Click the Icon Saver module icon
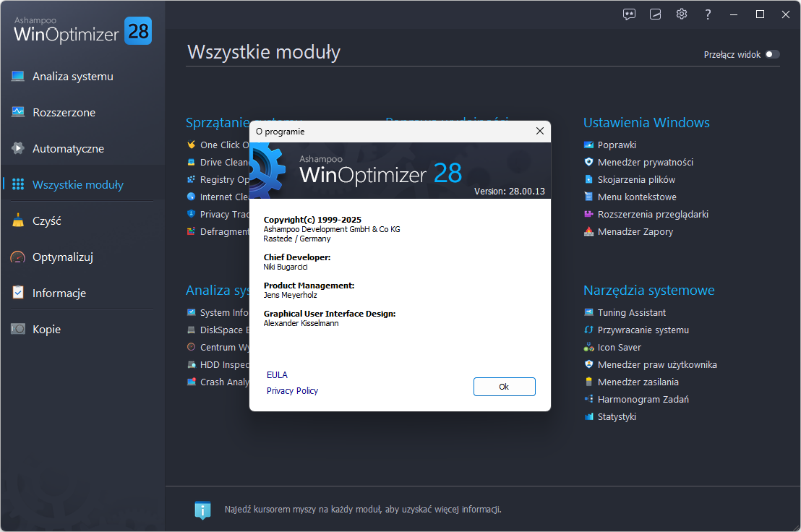This screenshot has height=532, width=801. tap(588, 347)
